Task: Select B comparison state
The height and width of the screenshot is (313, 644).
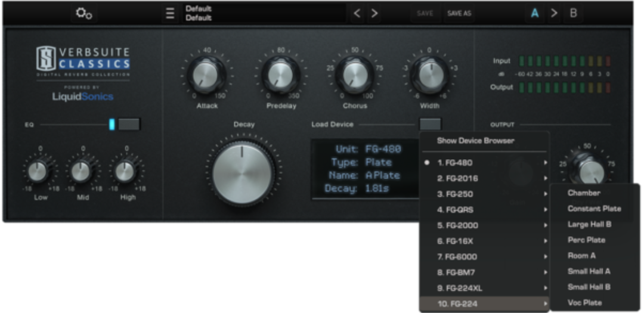Action: (x=574, y=13)
